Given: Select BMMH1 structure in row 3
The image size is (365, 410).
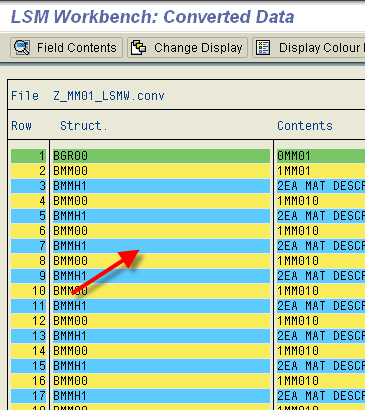Looking at the screenshot, I should point(161,186).
